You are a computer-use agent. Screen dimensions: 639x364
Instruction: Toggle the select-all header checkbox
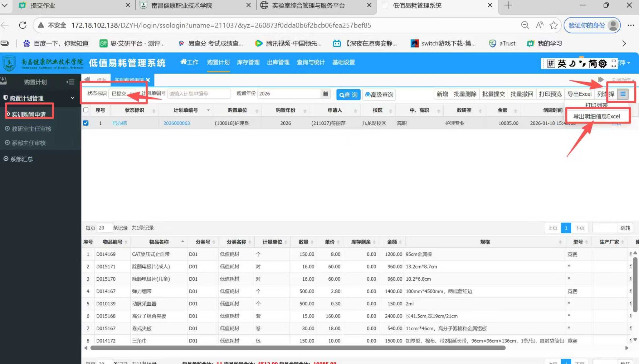click(x=86, y=110)
